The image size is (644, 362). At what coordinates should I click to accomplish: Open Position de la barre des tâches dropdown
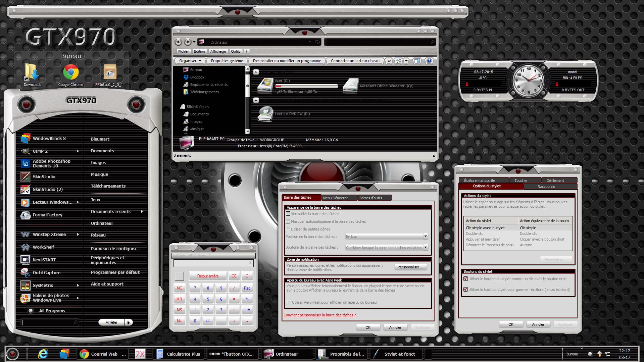pos(387,237)
